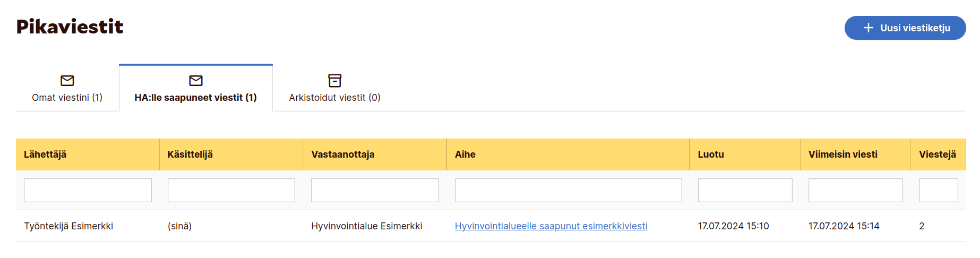Click the plus icon on Uusi viestiketju

(x=868, y=28)
